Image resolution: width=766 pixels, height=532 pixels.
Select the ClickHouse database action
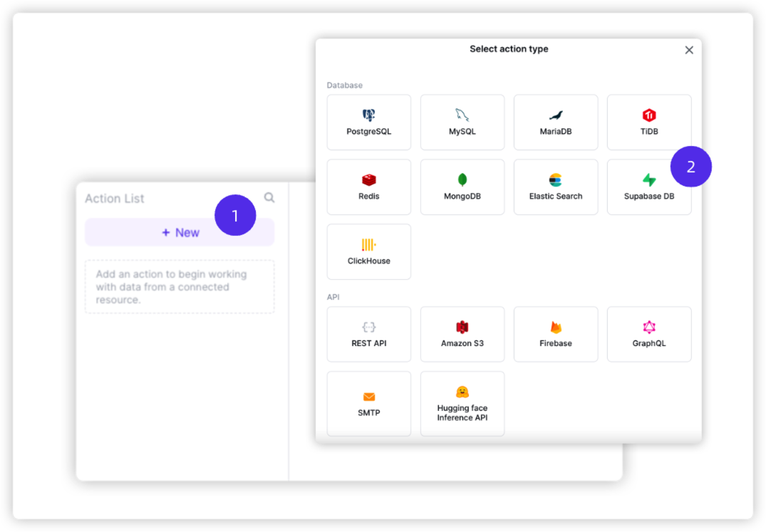click(x=369, y=252)
